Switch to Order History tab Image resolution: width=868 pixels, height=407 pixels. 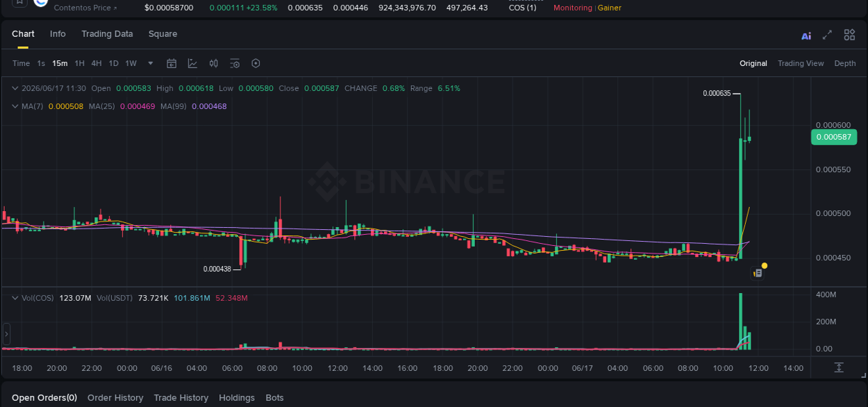(115, 398)
